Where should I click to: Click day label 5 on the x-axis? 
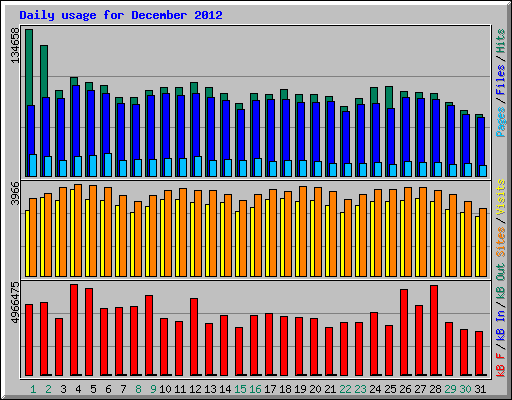(x=93, y=389)
